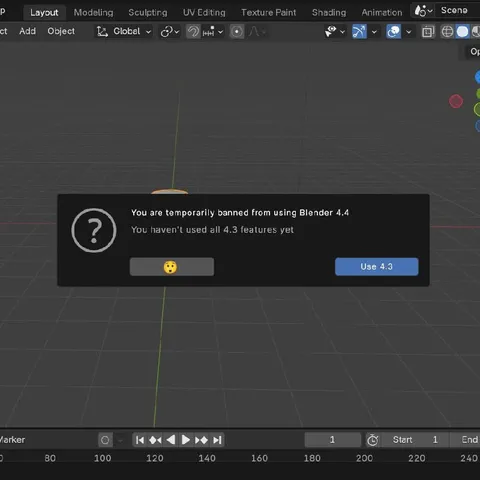Open the Add menu
This screenshot has width=480, height=480.
point(27,31)
